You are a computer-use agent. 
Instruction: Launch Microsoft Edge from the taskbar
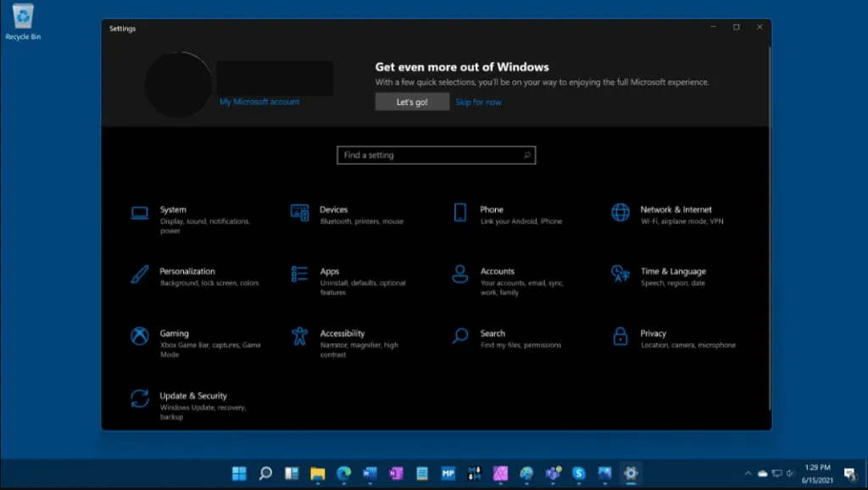pyautogui.click(x=342, y=472)
